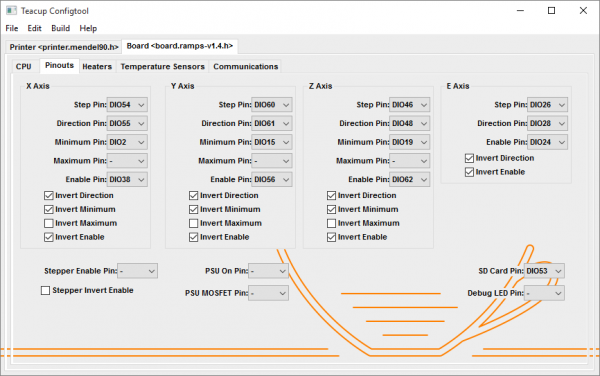
Task: Open the SD Card Pin dropdown
Action: coord(544,271)
